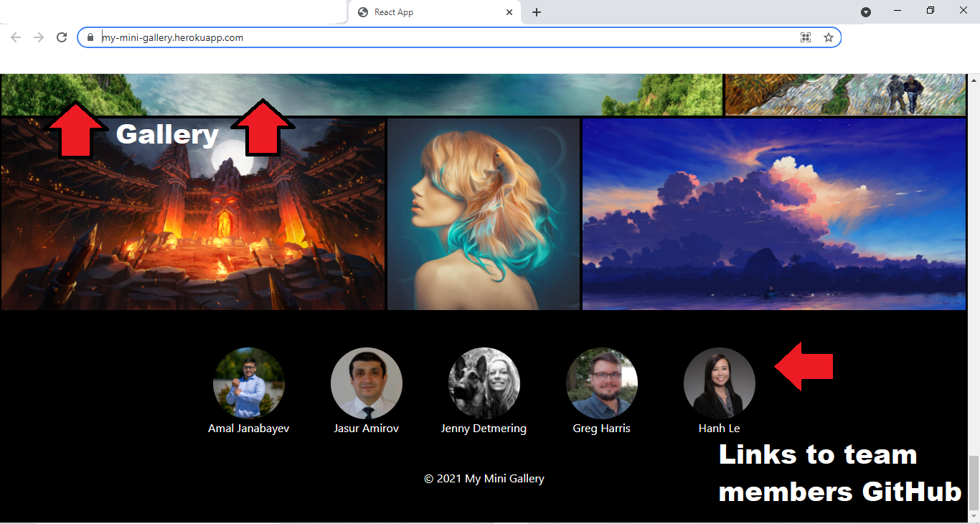Click the cloudy sky landscape image
This screenshot has width=980, height=524.
pyautogui.click(x=773, y=213)
